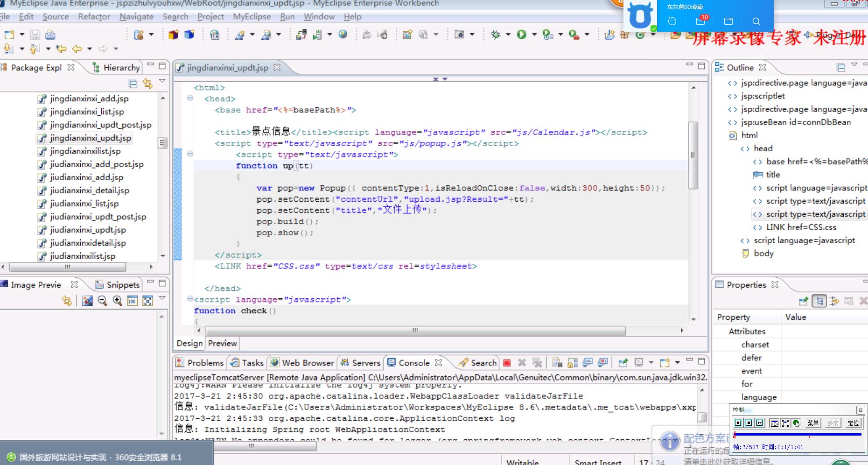Click the Save toolbar icon
868x465 pixels.
[x=35, y=35]
